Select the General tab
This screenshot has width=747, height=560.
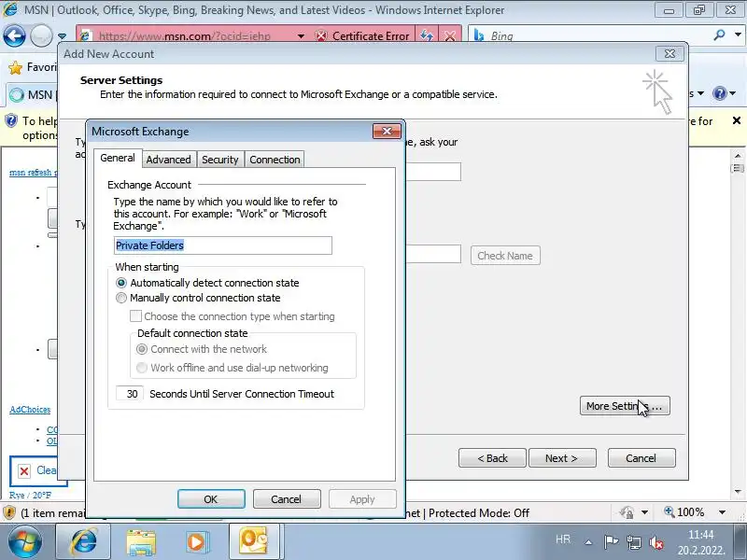click(x=118, y=158)
